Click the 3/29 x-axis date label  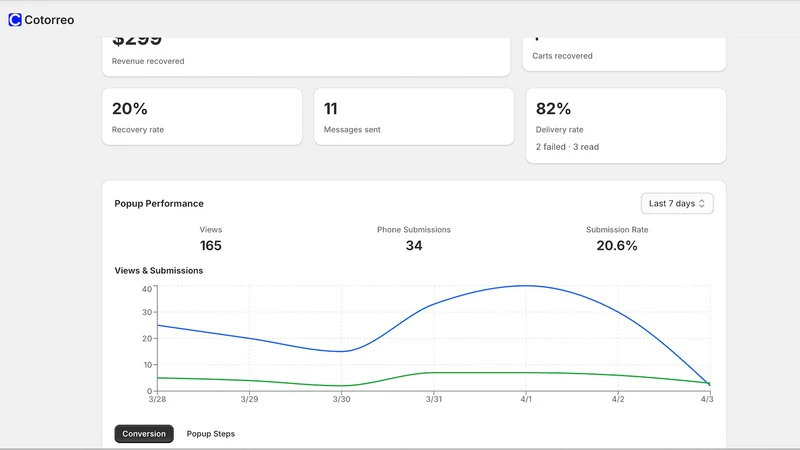(x=249, y=399)
